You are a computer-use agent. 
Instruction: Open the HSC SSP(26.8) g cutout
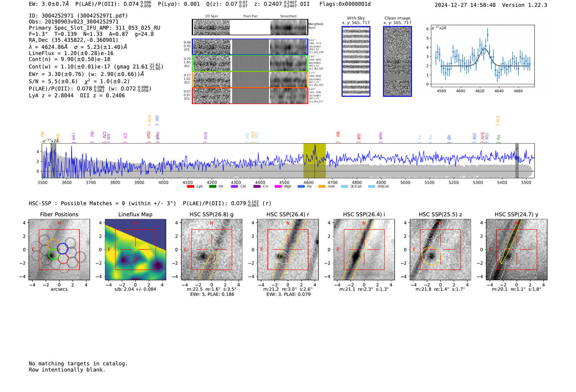pos(211,249)
